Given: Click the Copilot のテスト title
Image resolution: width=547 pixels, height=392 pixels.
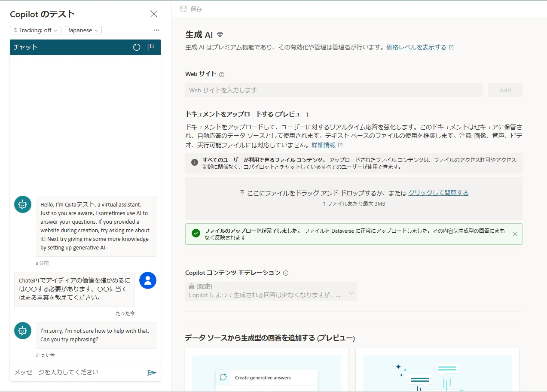Looking at the screenshot, I should pyautogui.click(x=43, y=14).
